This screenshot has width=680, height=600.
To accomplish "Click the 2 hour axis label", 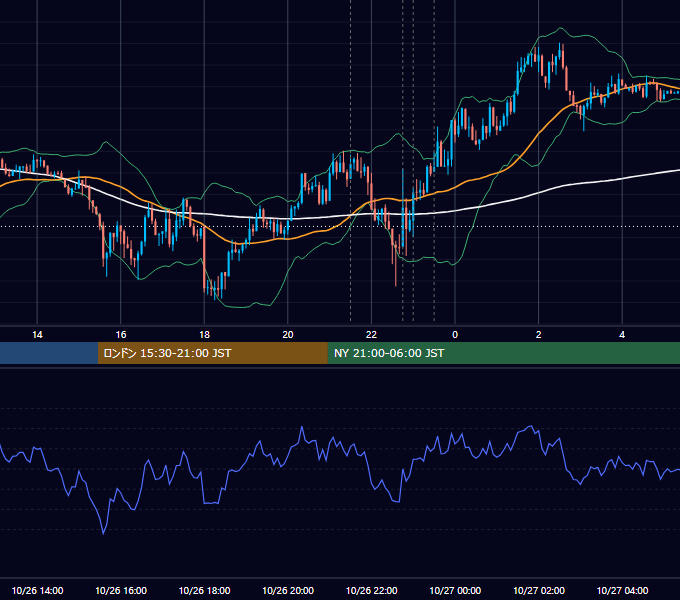I will tap(539, 335).
